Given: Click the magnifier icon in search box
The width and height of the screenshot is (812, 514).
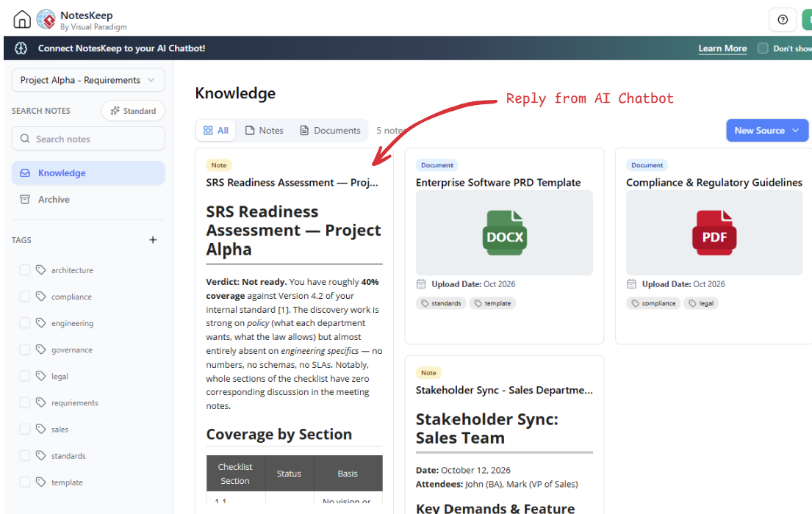Looking at the screenshot, I should (25, 139).
